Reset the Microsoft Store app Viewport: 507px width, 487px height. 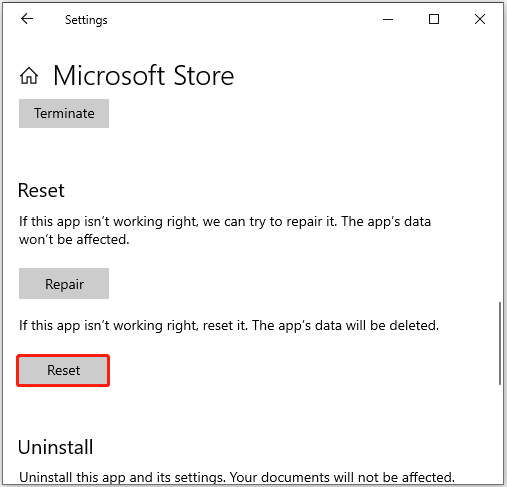63,370
